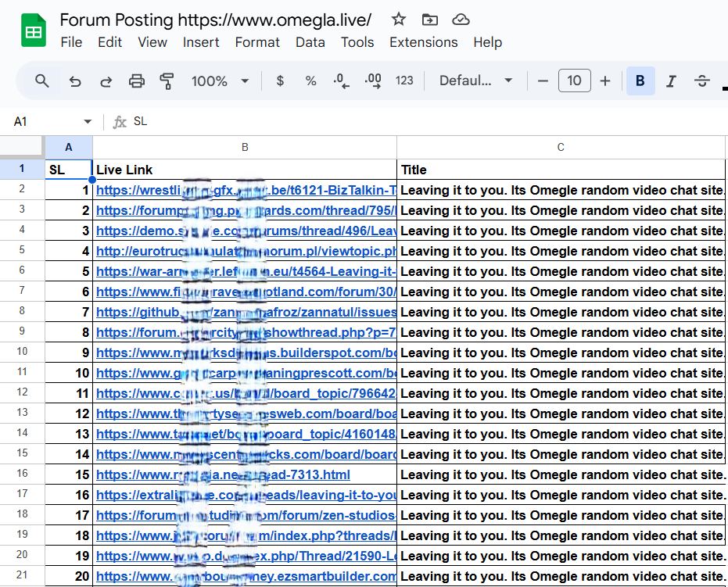Toggle italic formatting button
Viewport: 728px width, 587px height.
point(671,81)
